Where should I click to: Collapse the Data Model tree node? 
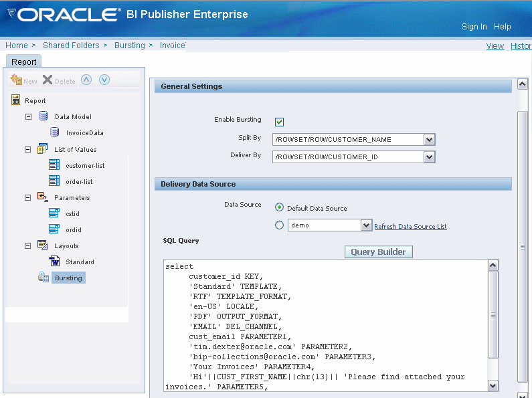(x=29, y=116)
